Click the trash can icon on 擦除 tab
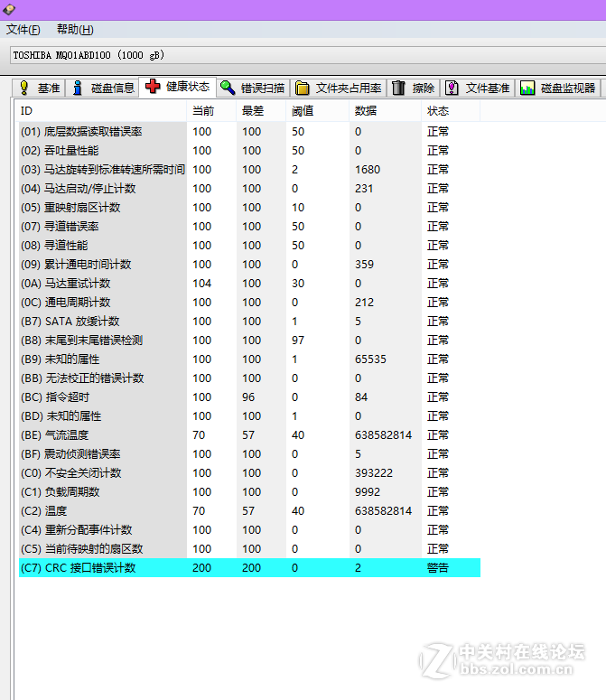 (398, 88)
